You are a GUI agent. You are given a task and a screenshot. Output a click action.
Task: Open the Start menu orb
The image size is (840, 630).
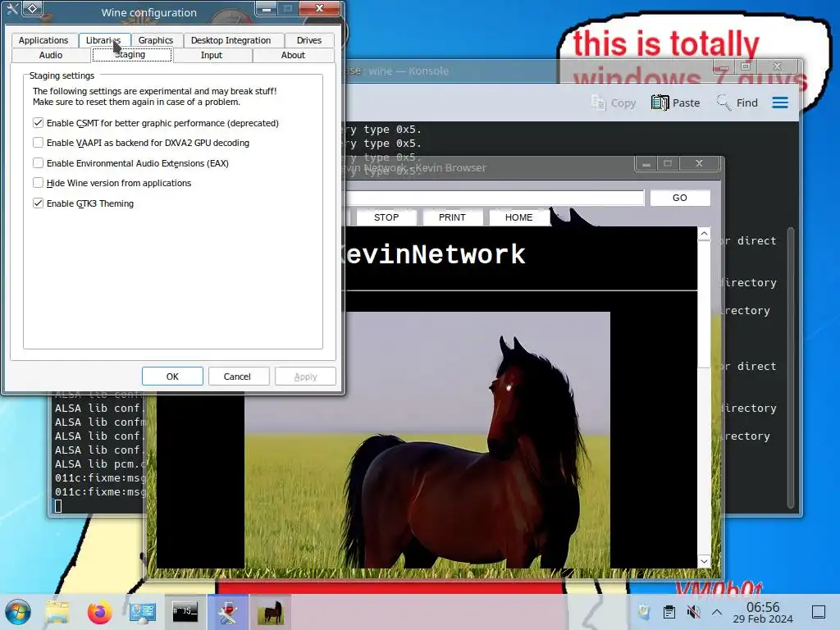(x=18, y=612)
